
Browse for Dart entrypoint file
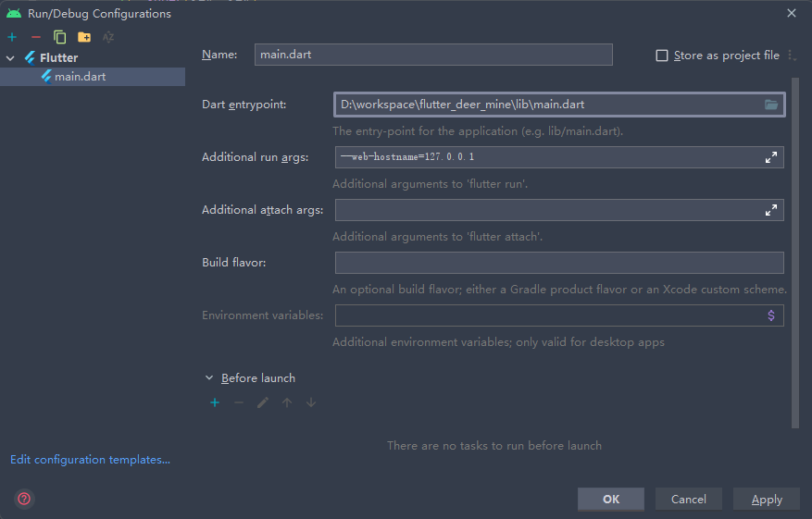pyautogui.click(x=771, y=105)
